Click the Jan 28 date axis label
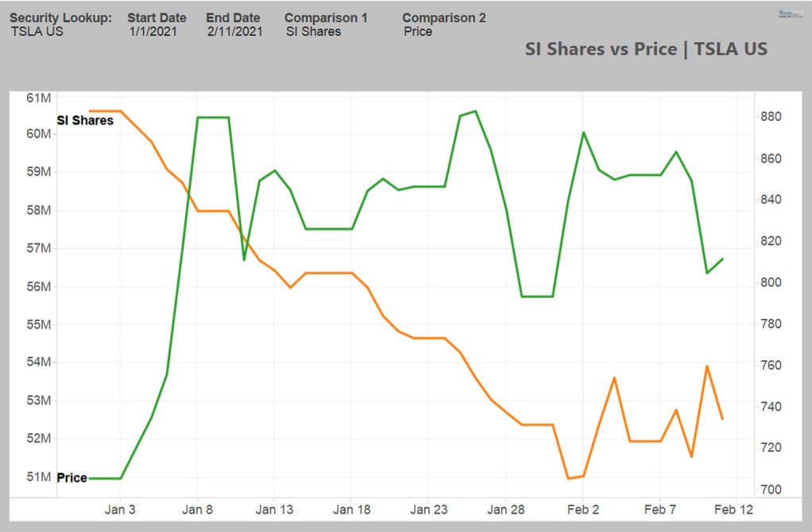The height and width of the screenshot is (532, 812). [x=506, y=510]
